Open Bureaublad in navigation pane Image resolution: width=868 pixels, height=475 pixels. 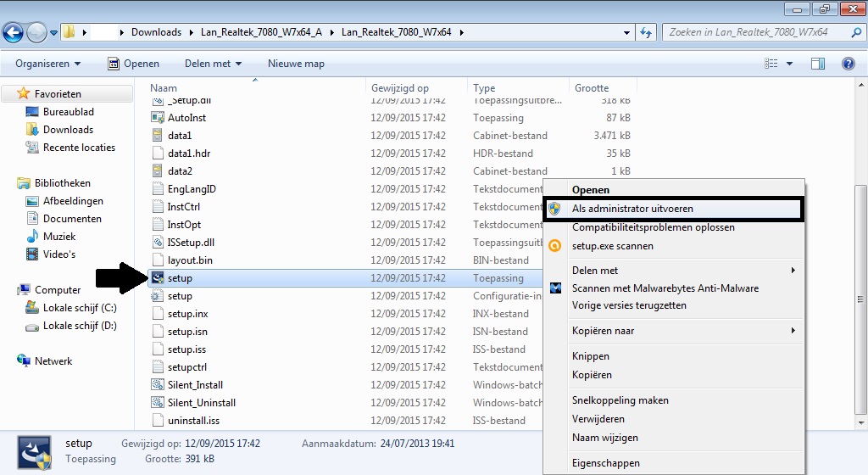click(x=68, y=112)
